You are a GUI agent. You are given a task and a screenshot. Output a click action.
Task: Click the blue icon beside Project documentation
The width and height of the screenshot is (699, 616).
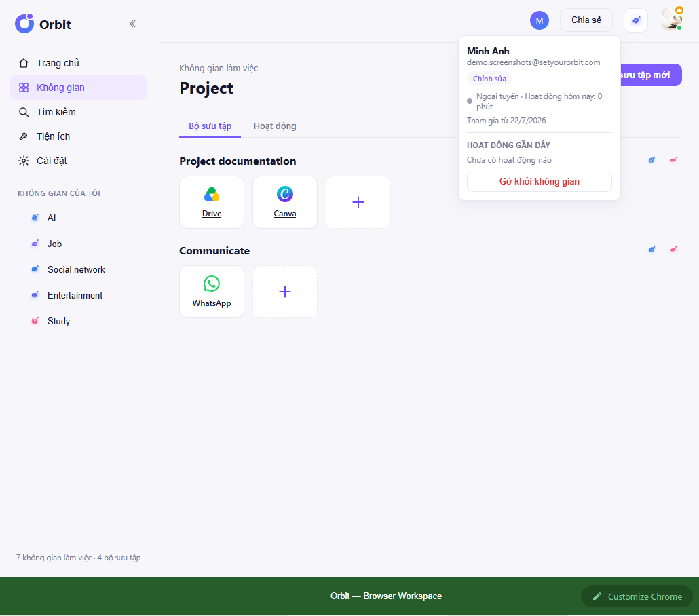click(651, 159)
